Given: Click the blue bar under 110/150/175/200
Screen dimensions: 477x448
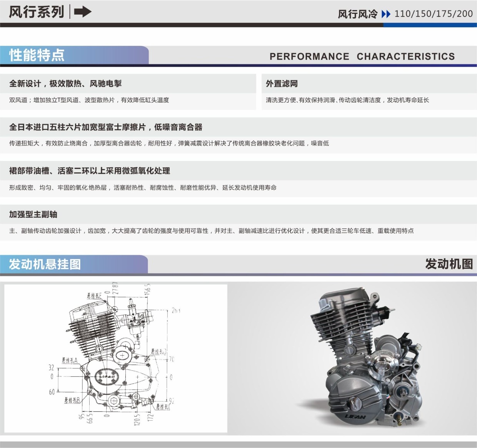Looking at the screenshot, I should tap(430, 25).
